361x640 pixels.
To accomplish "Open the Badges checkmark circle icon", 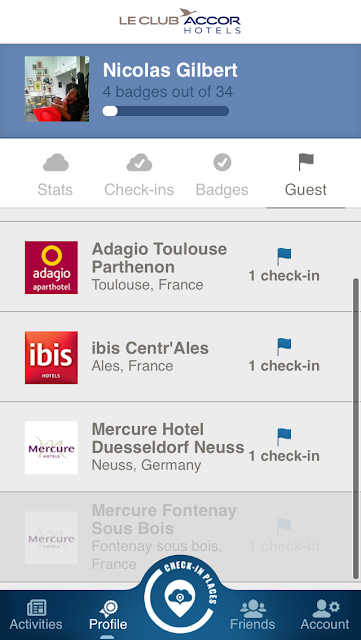I will [222, 162].
